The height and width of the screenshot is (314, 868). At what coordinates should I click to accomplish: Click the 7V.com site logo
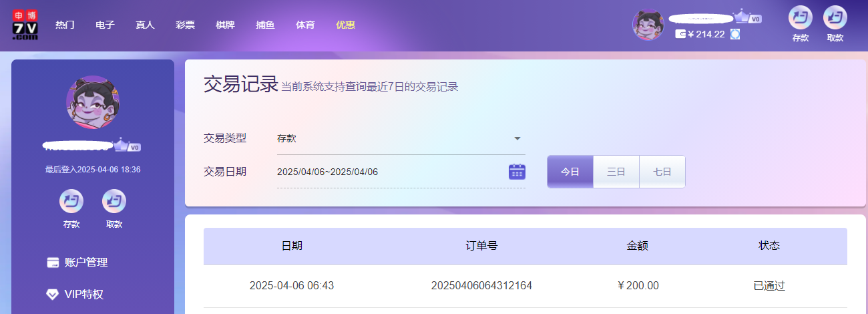point(25,25)
